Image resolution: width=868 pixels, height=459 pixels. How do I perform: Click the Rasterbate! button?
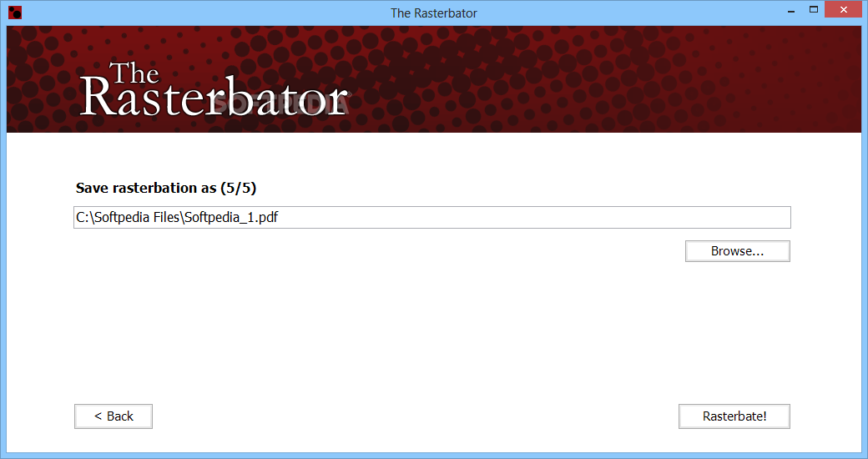(x=734, y=416)
